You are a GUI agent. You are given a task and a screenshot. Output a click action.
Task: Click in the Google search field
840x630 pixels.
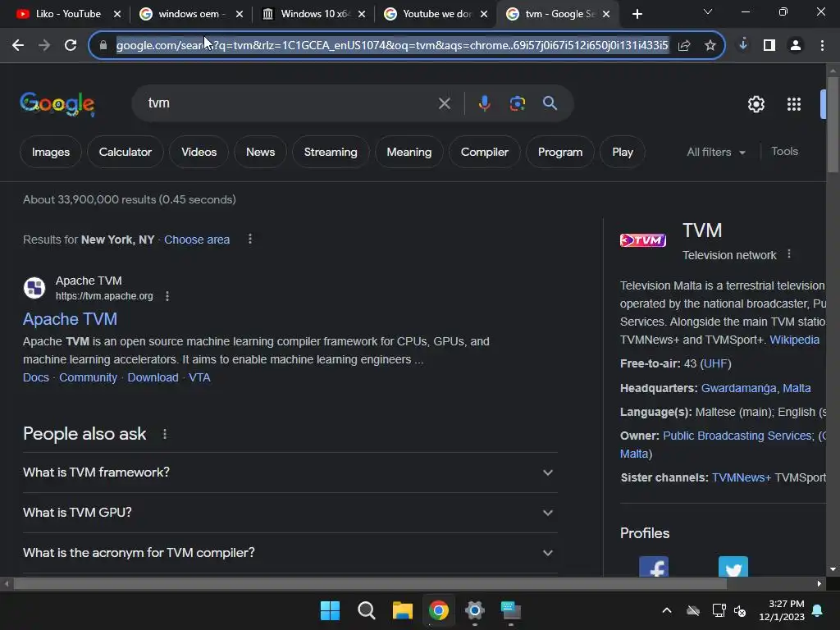[290, 103]
